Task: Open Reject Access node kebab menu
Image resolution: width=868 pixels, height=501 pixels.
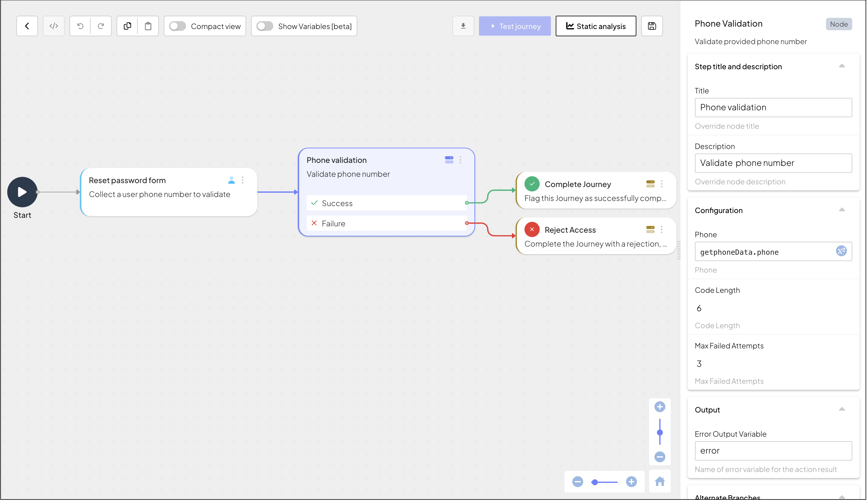Action: point(661,230)
